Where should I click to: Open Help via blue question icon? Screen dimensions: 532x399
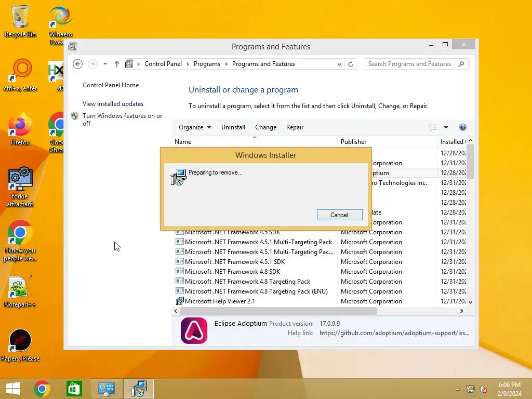[463, 127]
